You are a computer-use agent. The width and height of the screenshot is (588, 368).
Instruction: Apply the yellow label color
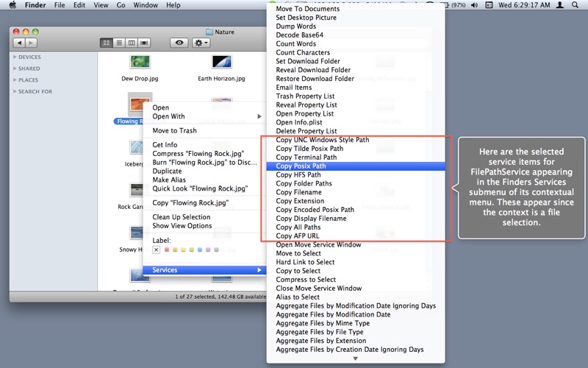(x=183, y=250)
